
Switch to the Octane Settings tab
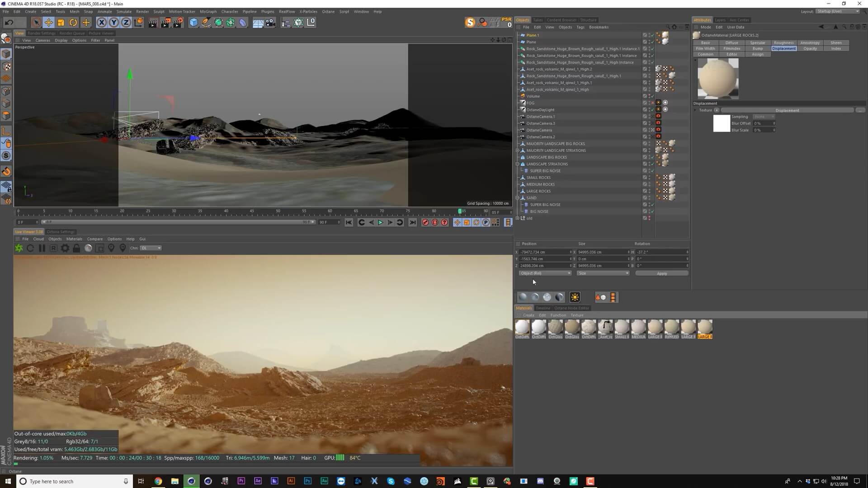pos(61,232)
